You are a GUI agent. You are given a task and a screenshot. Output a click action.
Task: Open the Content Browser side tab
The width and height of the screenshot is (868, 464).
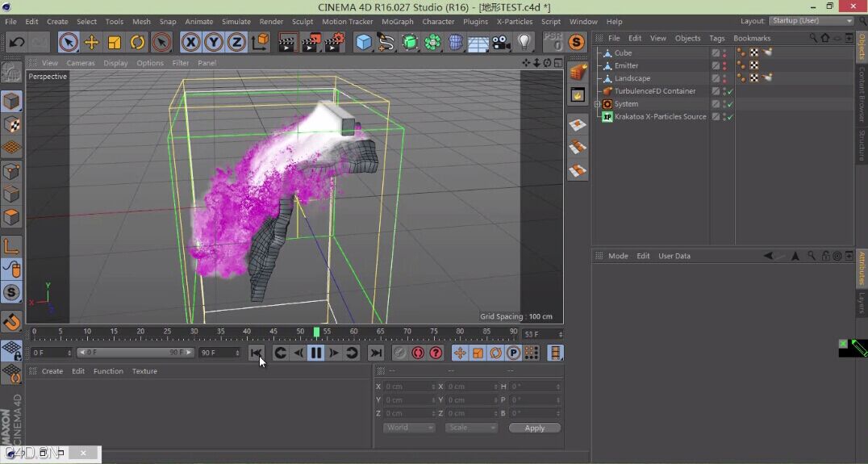click(862, 94)
